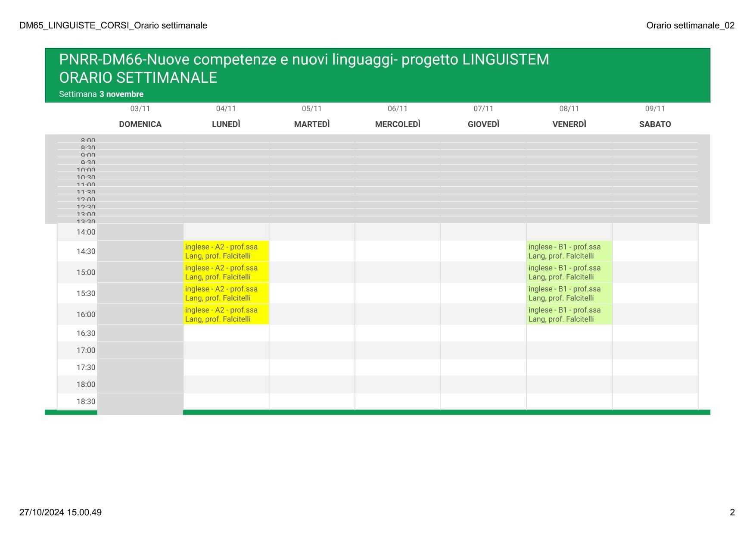Click the Orario settimanale_02 header label
Image resolution: width=756 pixels, height=535 pixels.
click(690, 25)
